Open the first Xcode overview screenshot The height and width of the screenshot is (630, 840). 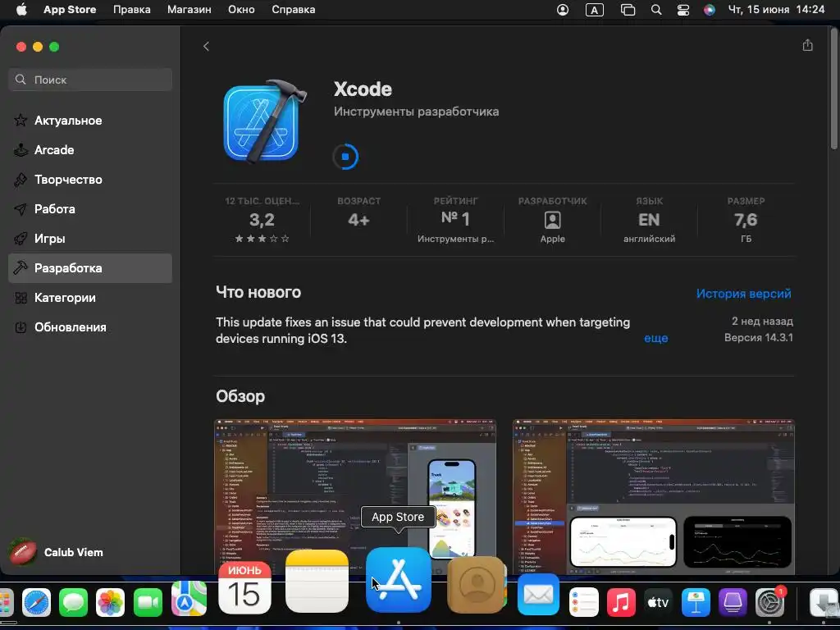(355, 496)
